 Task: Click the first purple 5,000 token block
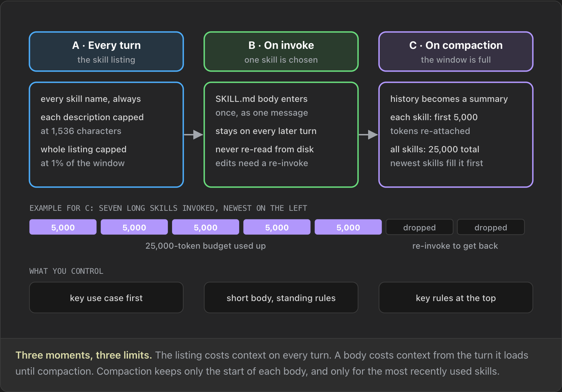[x=63, y=227]
